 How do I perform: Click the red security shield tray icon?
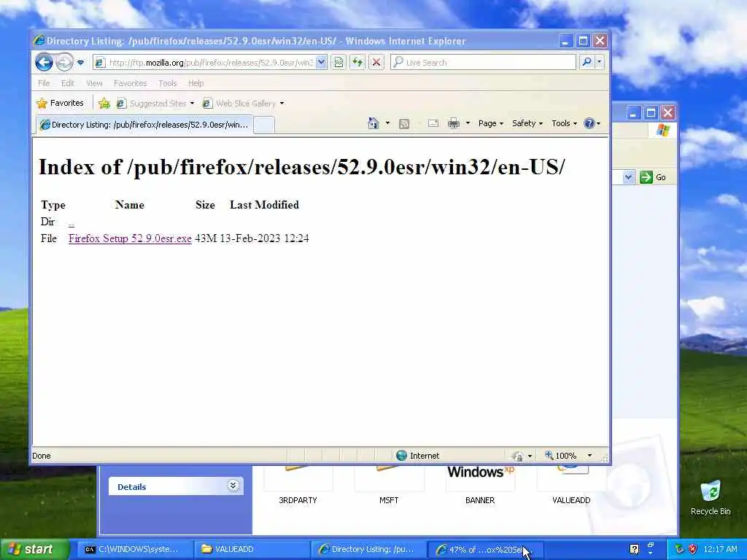[x=693, y=549]
